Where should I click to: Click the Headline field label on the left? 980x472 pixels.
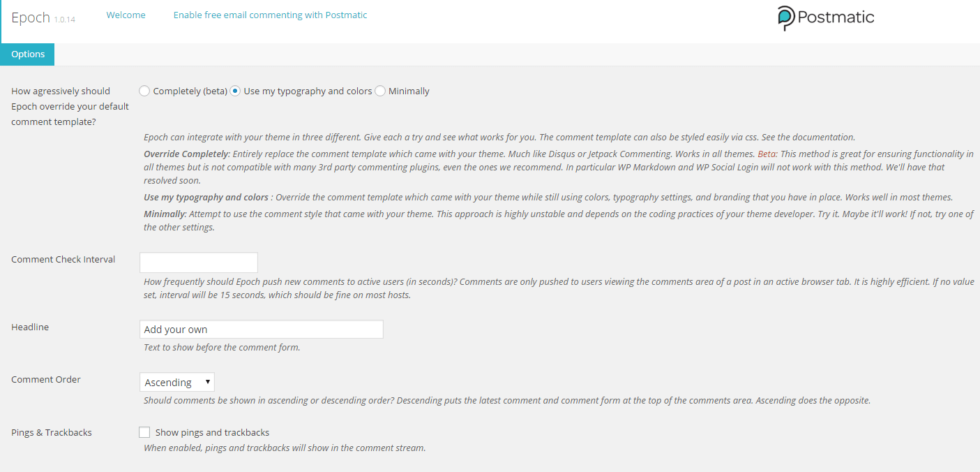(30, 327)
